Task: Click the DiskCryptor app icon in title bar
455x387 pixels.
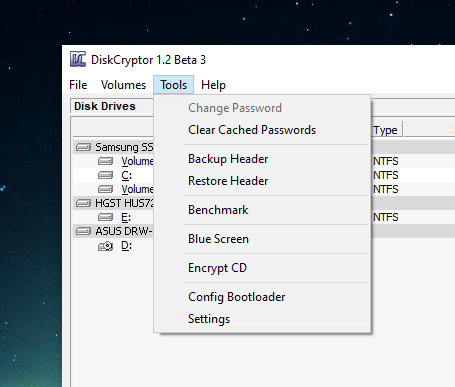Action: click(x=78, y=59)
